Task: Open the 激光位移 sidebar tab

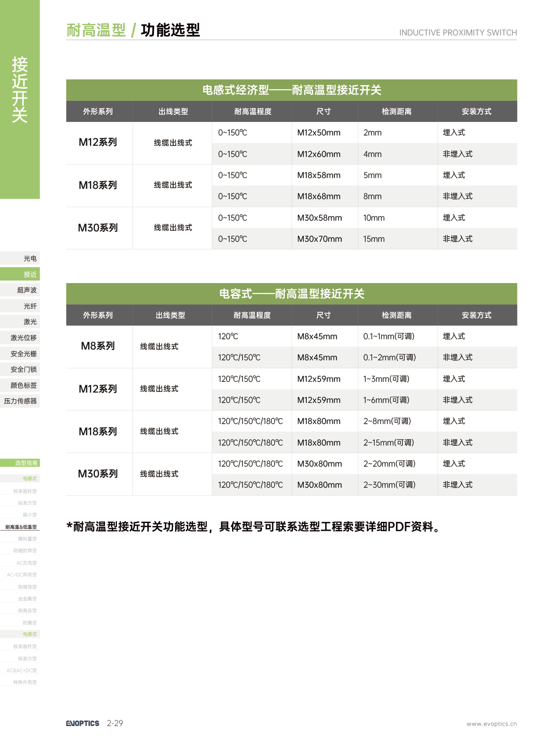Action: pos(20,337)
